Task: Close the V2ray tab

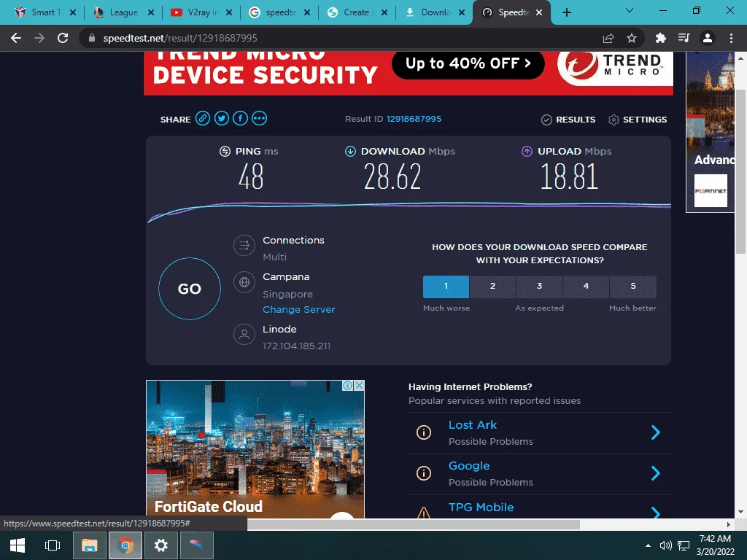Action: 229,12
